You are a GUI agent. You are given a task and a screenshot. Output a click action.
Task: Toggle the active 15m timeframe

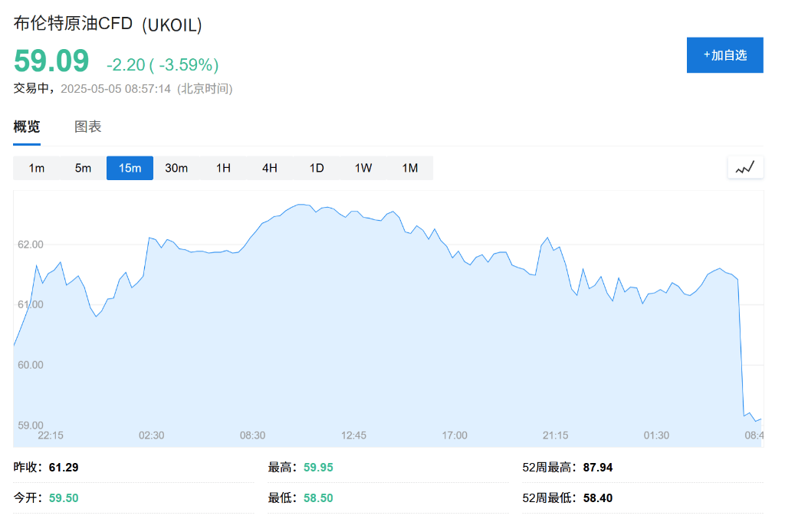tap(130, 167)
